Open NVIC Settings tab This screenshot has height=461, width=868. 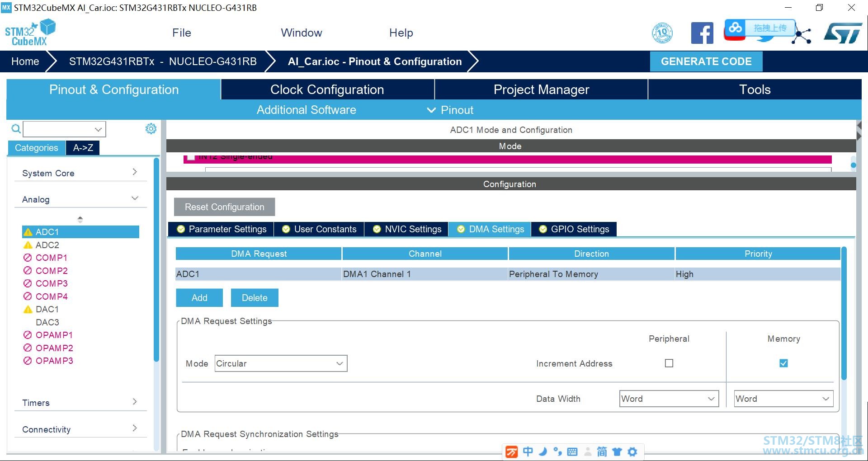coord(406,229)
